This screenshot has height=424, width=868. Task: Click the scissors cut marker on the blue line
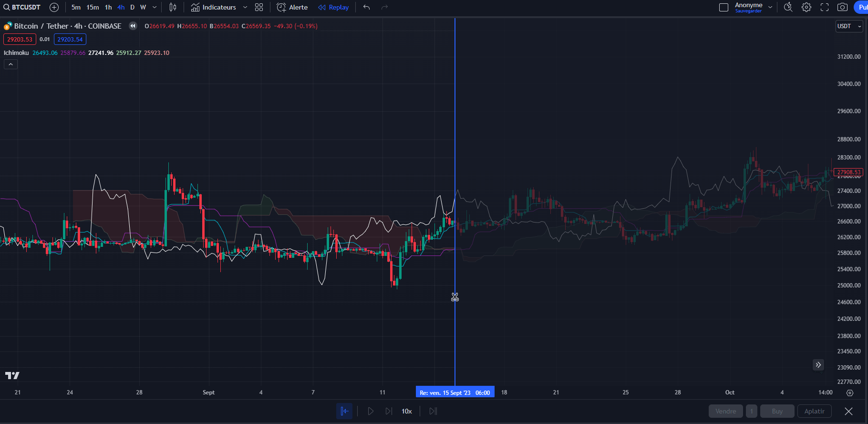click(x=455, y=297)
